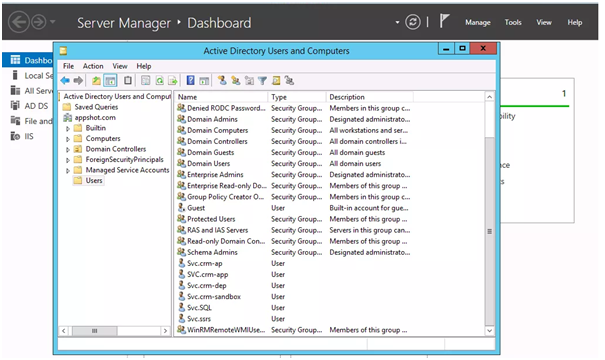This screenshot has height=360, width=605.
Task: Select the Protected Users group
Action: (x=211, y=219)
